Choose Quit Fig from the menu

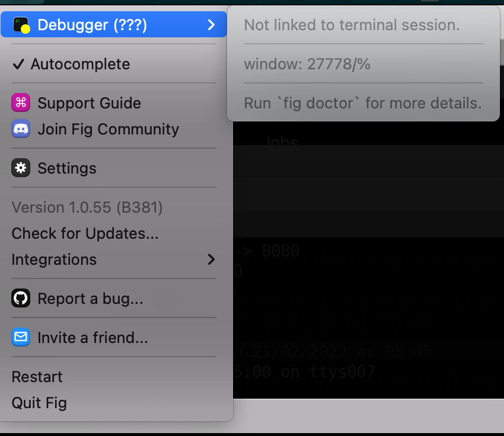[39, 402]
